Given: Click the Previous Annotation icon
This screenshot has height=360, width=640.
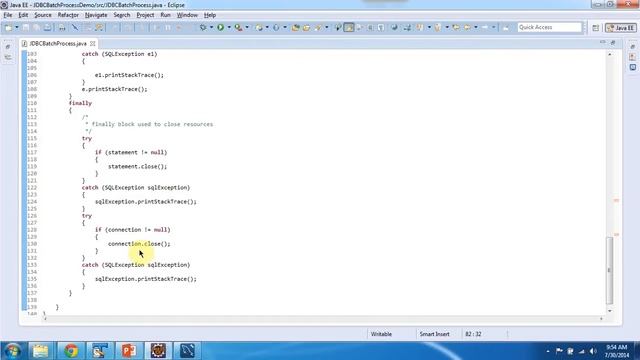Looking at the screenshot, I should pyautogui.click(x=438, y=27).
